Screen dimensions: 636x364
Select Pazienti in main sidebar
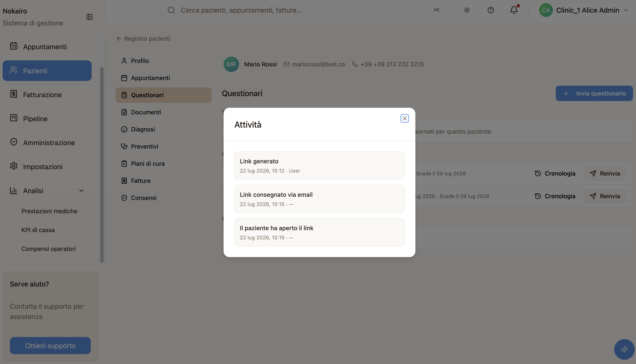click(47, 71)
